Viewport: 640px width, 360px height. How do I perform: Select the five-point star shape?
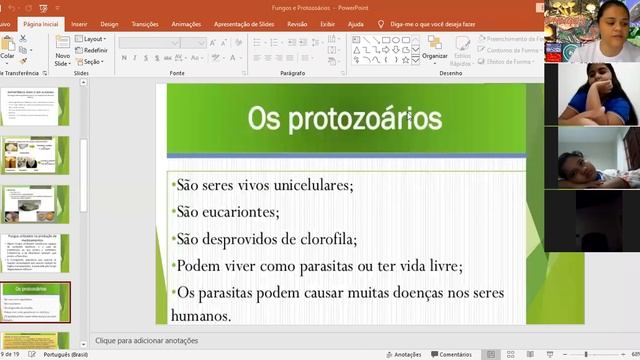(405, 60)
